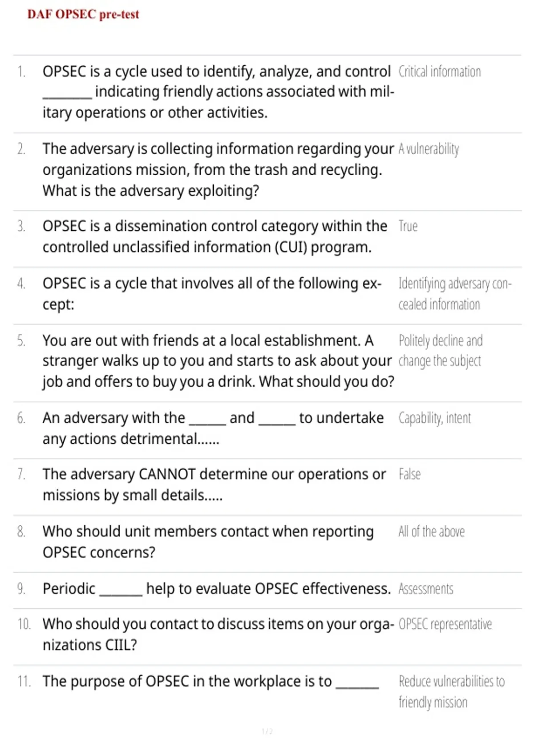Select the 'Assessments' answer
The image size is (534, 756).
coord(426,589)
